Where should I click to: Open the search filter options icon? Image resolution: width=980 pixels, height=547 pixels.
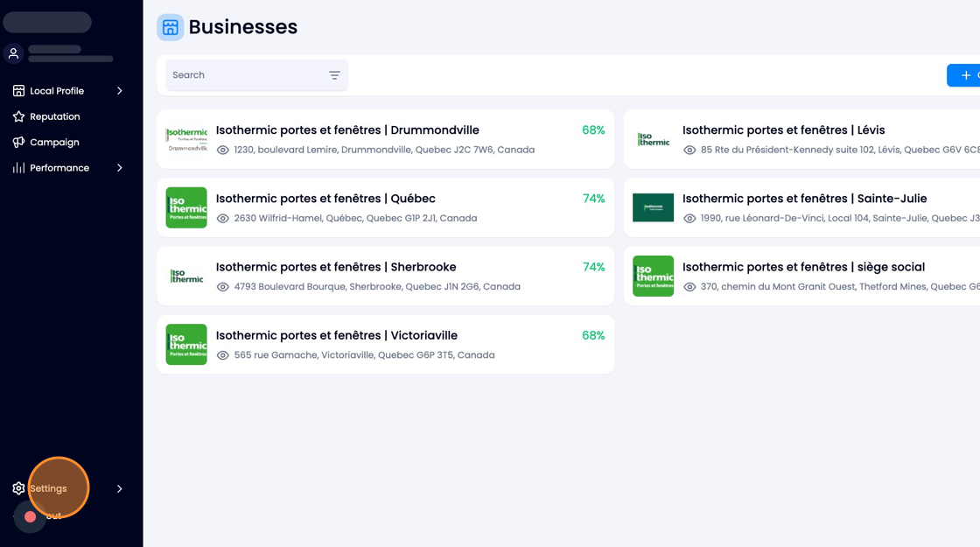point(334,75)
